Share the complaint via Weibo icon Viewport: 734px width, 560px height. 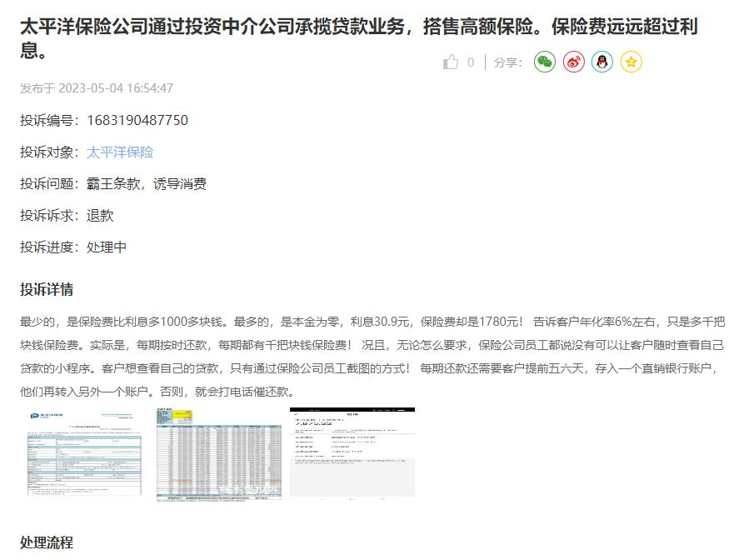(x=572, y=61)
